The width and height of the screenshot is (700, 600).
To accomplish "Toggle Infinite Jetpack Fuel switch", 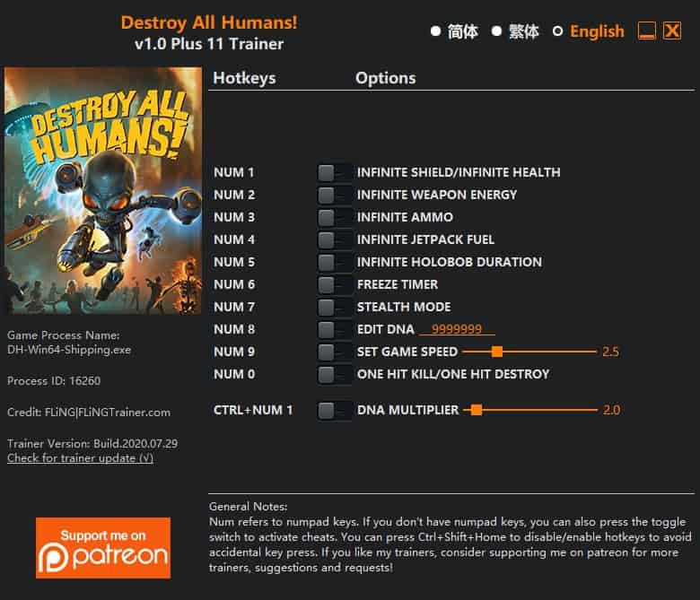I will (x=335, y=240).
